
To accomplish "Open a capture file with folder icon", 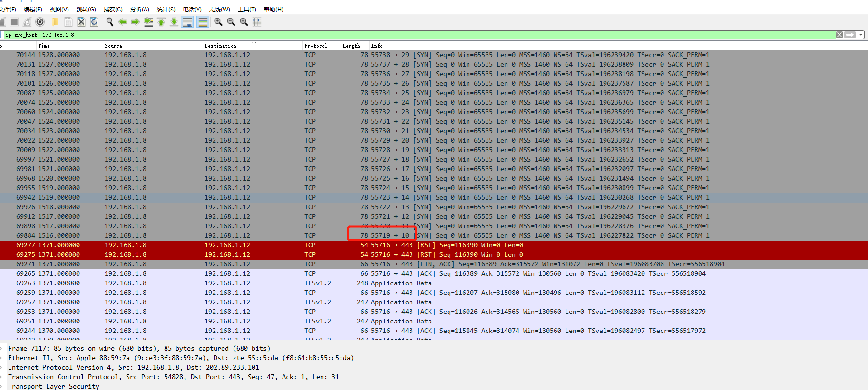I will click(55, 22).
